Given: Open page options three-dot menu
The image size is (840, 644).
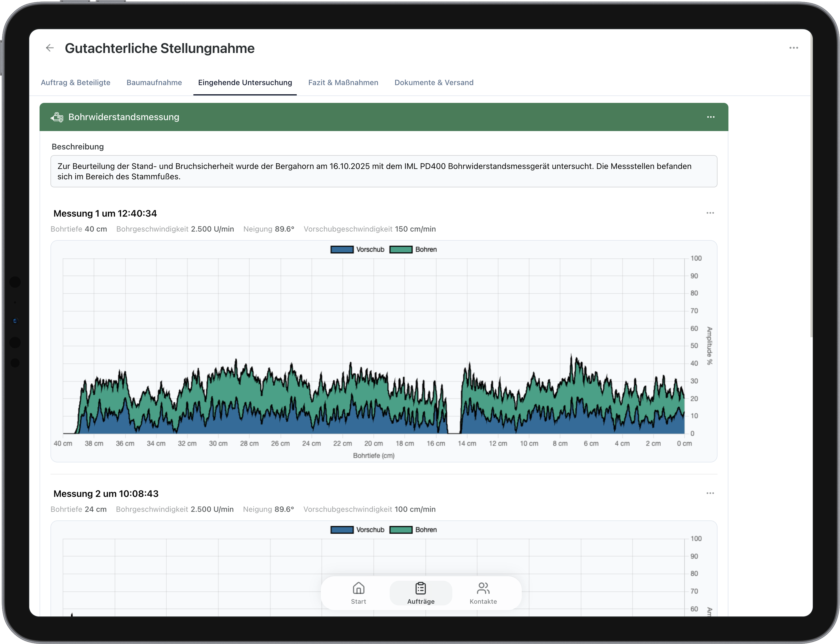Looking at the screenshot, I should (x=794, y=48).
